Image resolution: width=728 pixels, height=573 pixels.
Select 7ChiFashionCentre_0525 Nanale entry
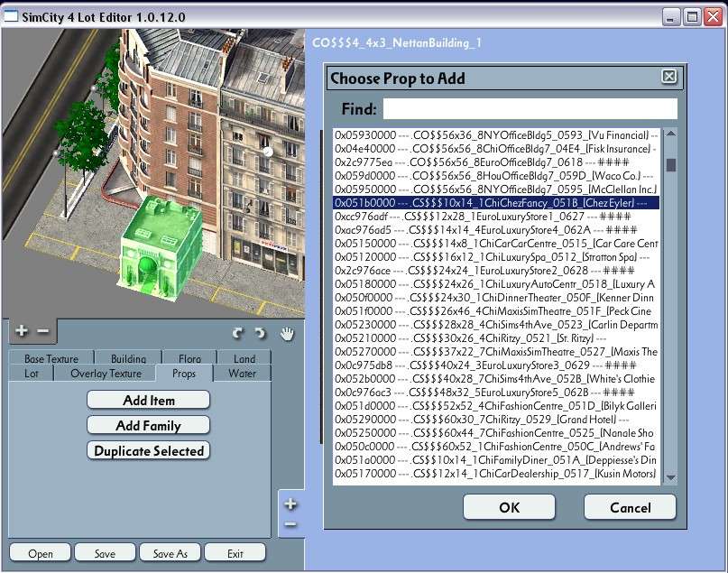click(x=496, y=433)
